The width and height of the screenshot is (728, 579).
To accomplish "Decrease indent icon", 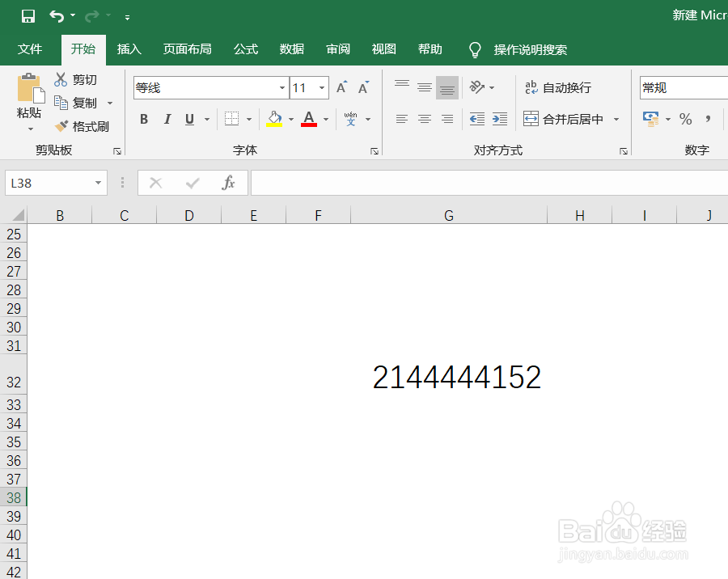I will pyautogui.click(x=476, y=120).
